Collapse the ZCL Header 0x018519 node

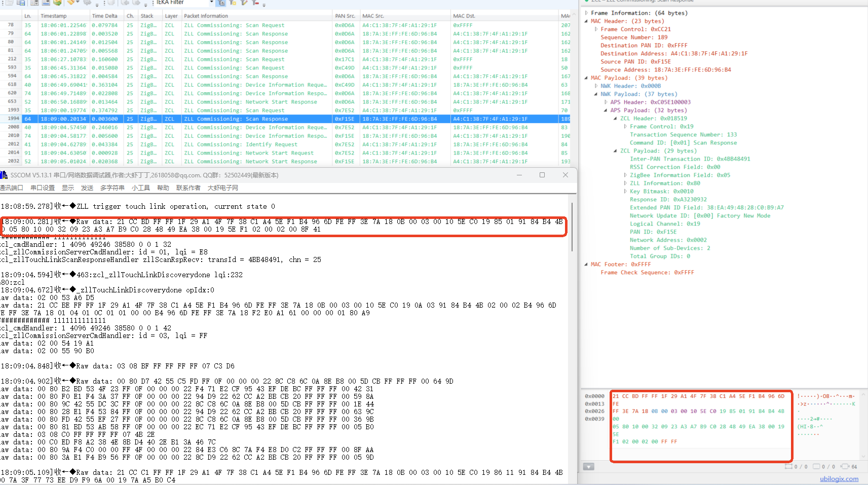click(616, 119)
